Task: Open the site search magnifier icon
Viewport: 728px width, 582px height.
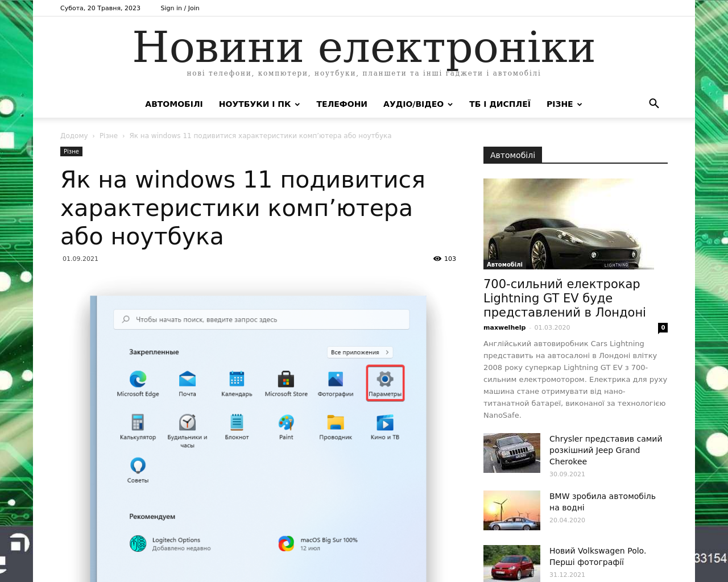Action: click(653, 103)
